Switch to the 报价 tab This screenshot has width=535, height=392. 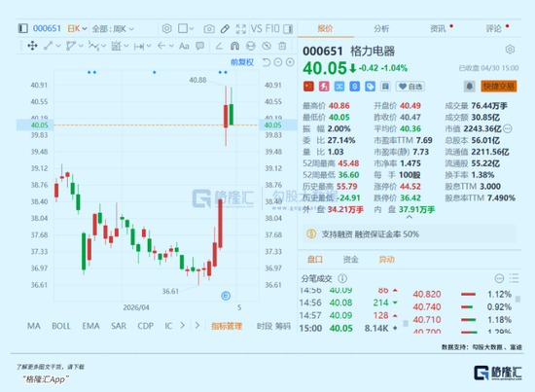tap(325, 28)
